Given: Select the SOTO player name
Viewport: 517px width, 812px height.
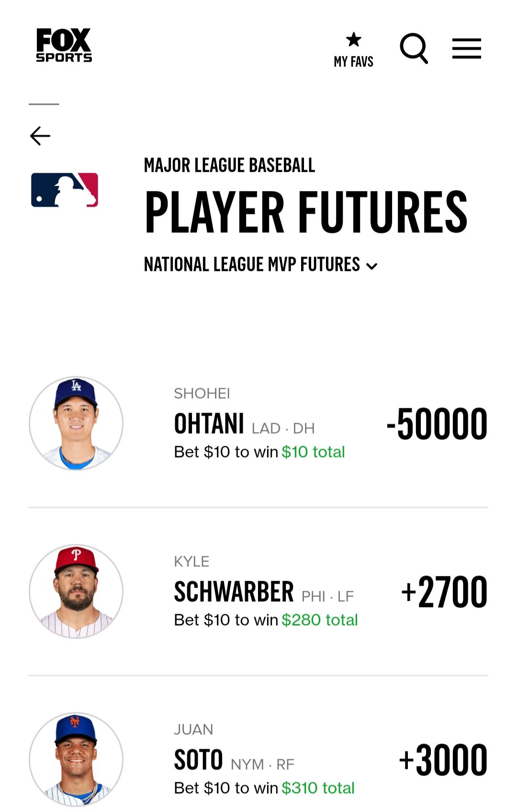Looking at the screenshot, I should (199, 760).
